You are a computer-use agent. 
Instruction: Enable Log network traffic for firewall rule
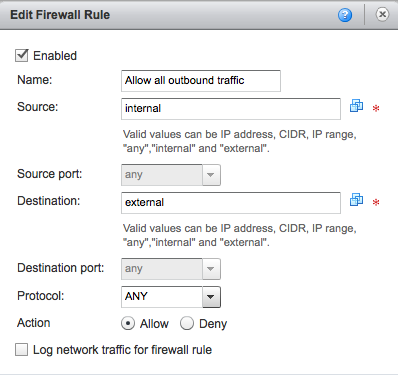(x=22, y=350)
